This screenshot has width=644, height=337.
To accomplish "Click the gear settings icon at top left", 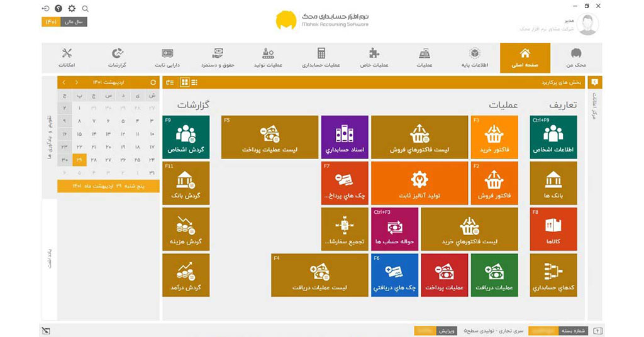I will click(72, 9).
